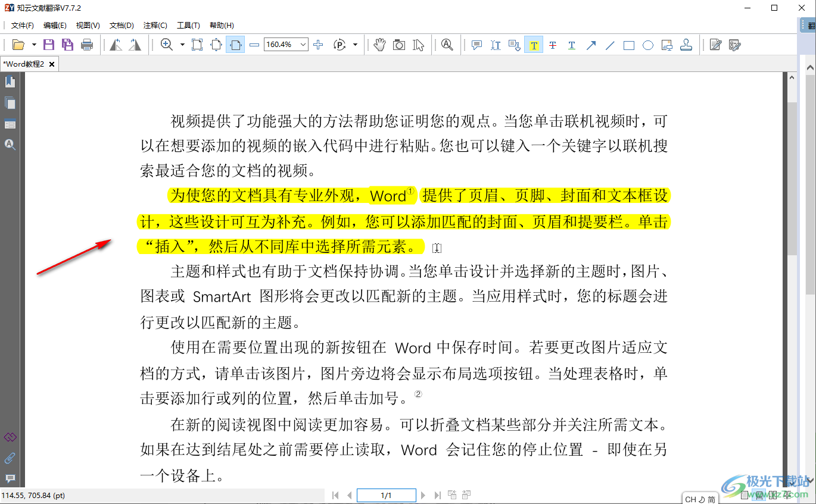Open the form checklist edit icon
This screenshot has width=816, height=504.
[734, 45]
